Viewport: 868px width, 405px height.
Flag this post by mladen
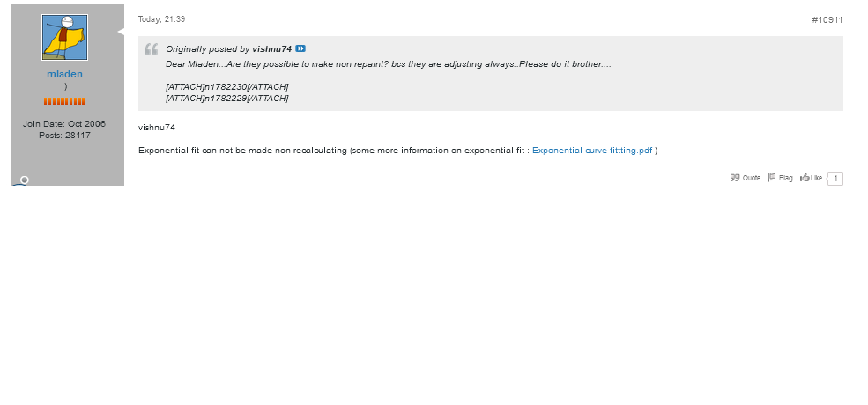click(x=781, y=178)
